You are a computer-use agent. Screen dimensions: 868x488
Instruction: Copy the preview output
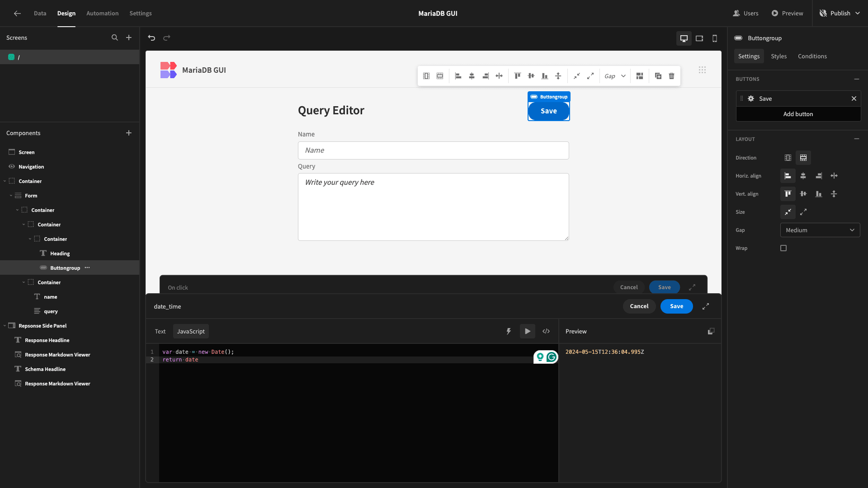tap(711, 331)
